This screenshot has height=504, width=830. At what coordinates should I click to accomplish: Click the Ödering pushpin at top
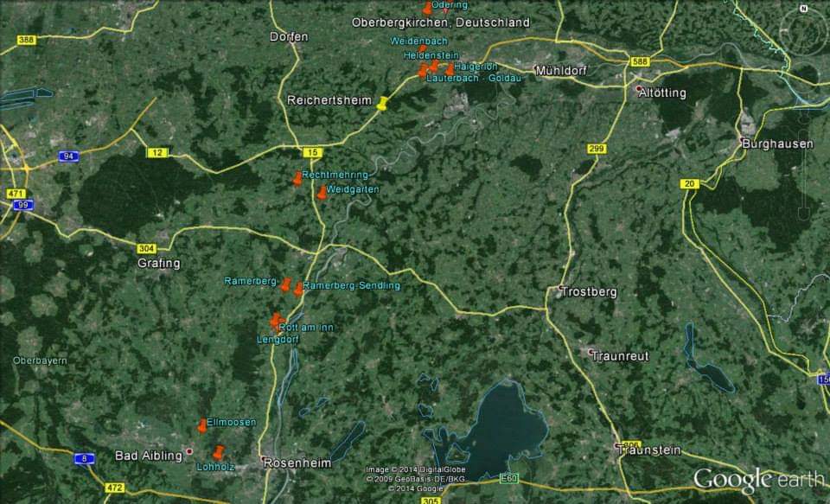click(427, 9)
